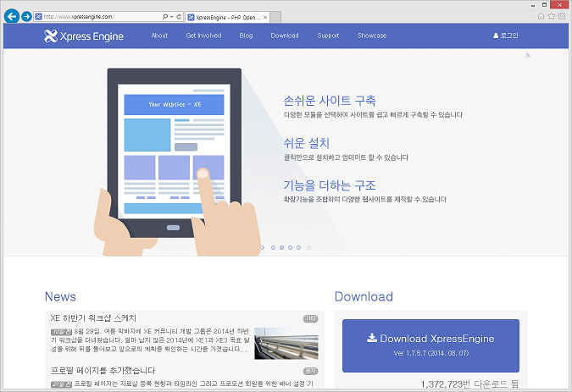This screenshot has width=572, height=392.
Task: Minimize the browser window
Action: 533,5
